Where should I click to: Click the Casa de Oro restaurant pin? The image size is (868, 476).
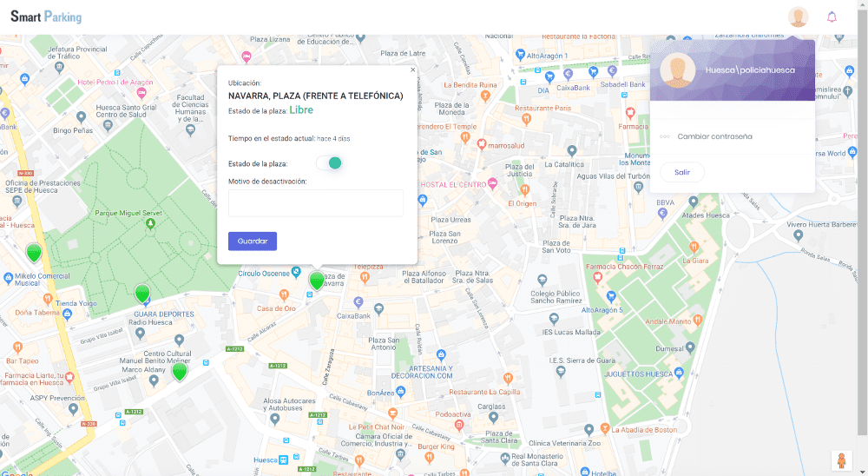click(284, 294)
